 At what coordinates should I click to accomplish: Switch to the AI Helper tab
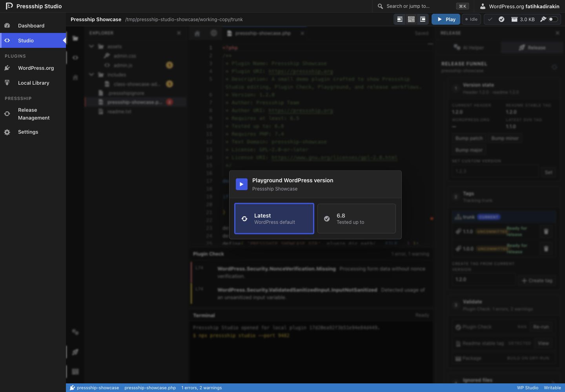(x=469, y=47)
